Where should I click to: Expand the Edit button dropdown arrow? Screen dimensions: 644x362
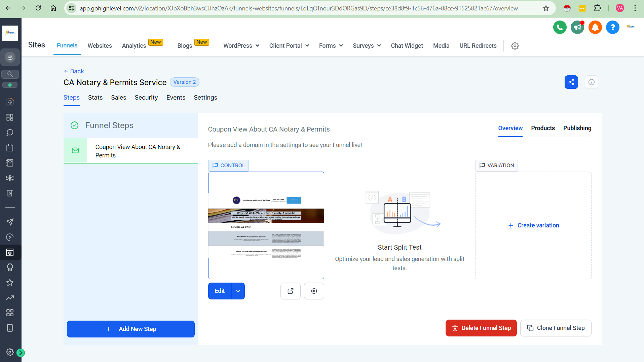(x=238, y=291)
